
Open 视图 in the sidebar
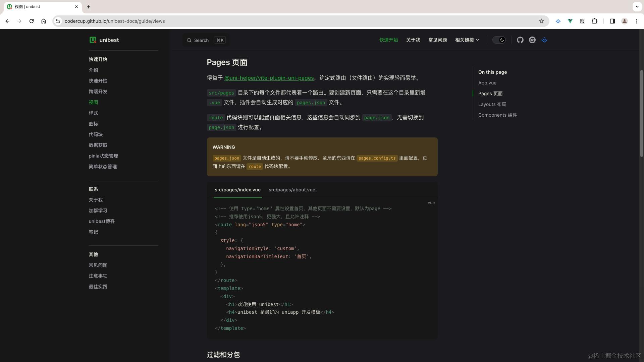94,103
